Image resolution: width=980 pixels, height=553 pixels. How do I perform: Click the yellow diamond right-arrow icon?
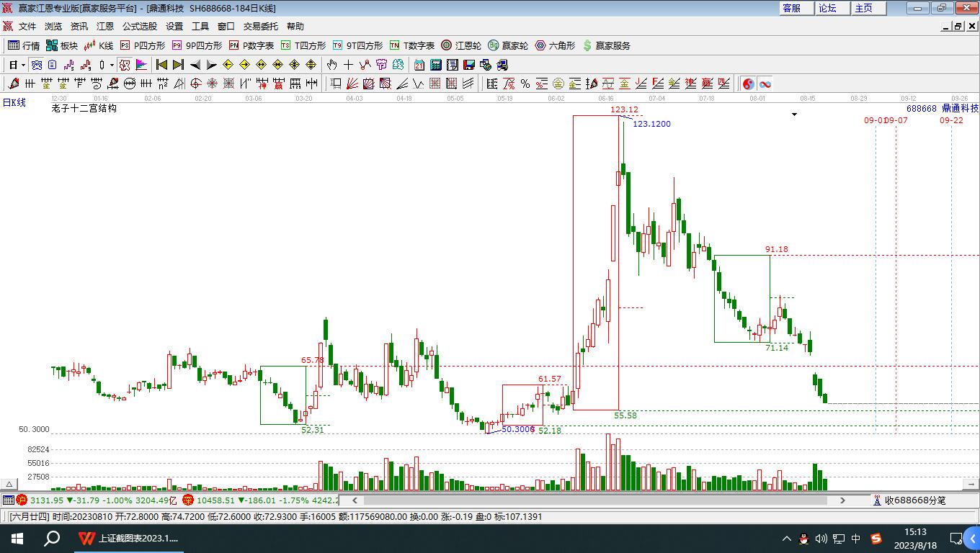pyautogui.click(x=244, y=65)
